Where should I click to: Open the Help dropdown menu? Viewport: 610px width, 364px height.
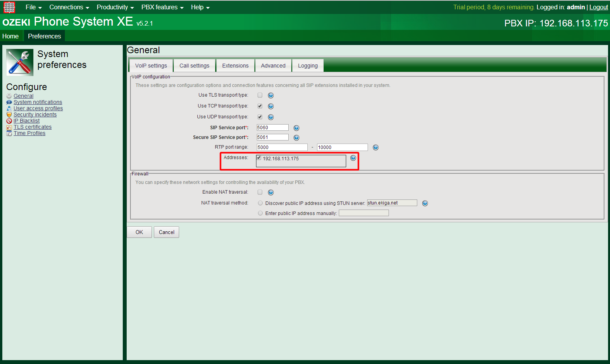200,7
